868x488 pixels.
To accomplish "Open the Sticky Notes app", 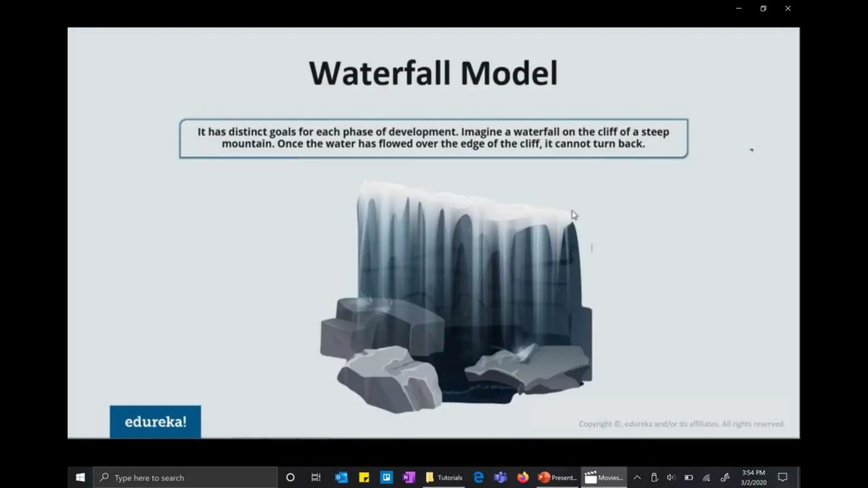I will [364, 477].
